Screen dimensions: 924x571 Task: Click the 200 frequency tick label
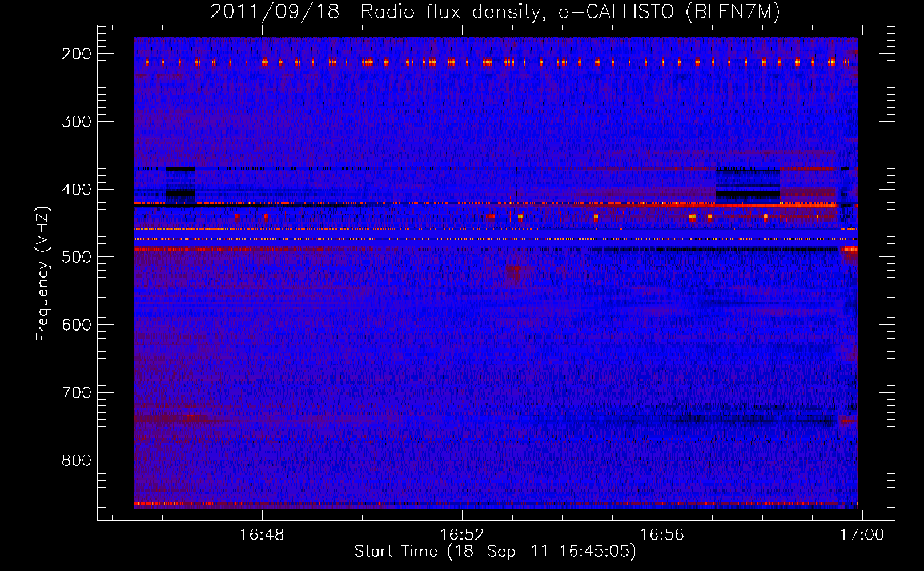pyautogui.click(x=76, y=54)
